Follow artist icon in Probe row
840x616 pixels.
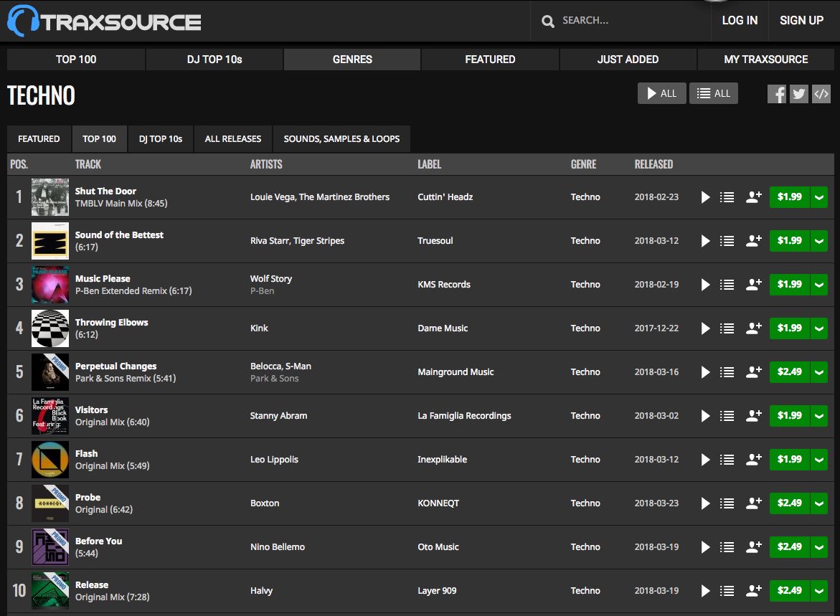(754, 503)
